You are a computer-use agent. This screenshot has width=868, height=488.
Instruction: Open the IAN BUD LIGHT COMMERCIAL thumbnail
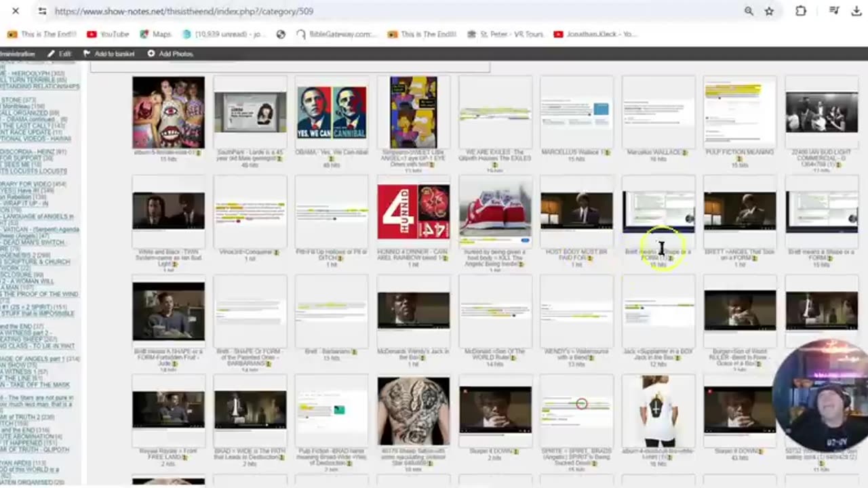821,113
